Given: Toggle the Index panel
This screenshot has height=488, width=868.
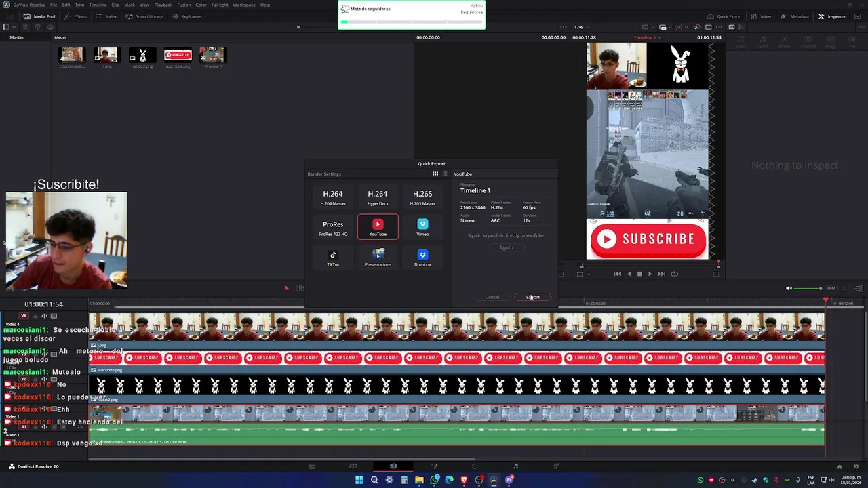Looking at the screenshot, I should click(x=106, y=16).
